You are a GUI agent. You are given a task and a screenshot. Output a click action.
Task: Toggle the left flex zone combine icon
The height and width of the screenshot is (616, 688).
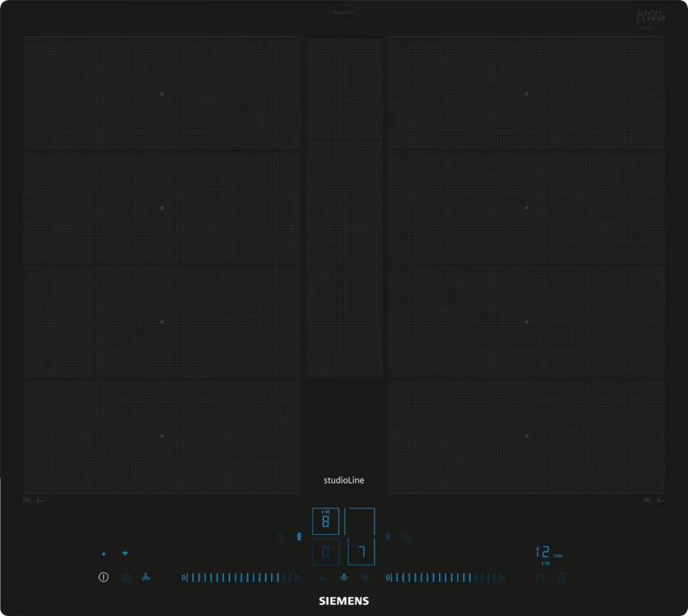(280, 537)
